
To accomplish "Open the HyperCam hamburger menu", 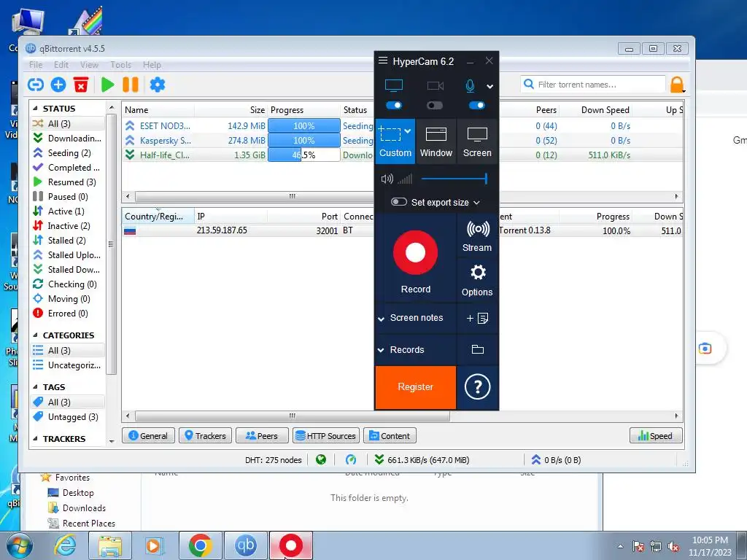I will (x=382, y=61).
